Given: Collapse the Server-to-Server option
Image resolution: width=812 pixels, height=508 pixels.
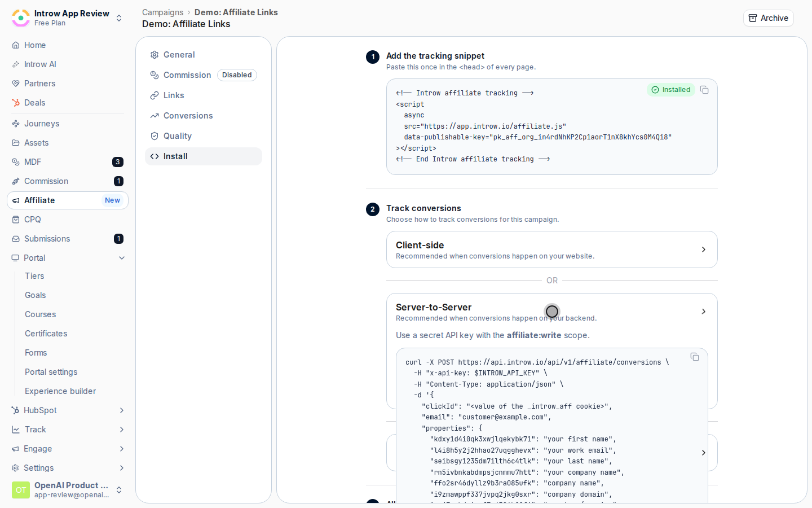Looking at the screenshot, I should [703, 312].
